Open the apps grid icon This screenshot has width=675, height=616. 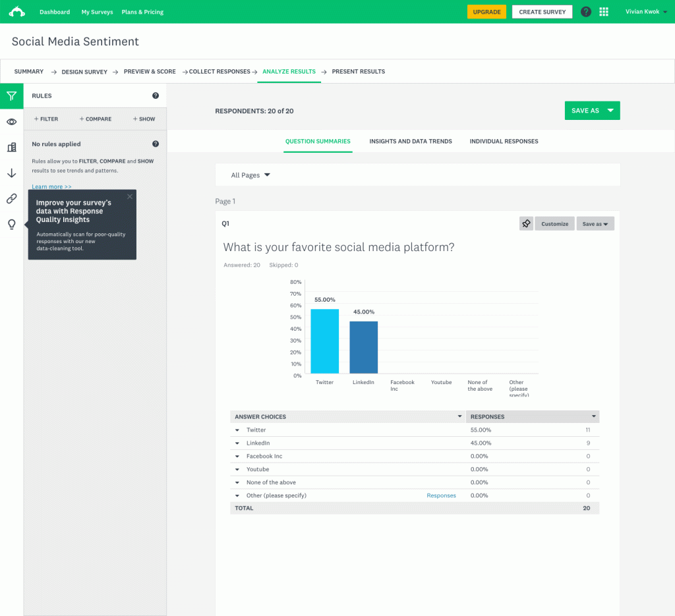tap(604, 12)
